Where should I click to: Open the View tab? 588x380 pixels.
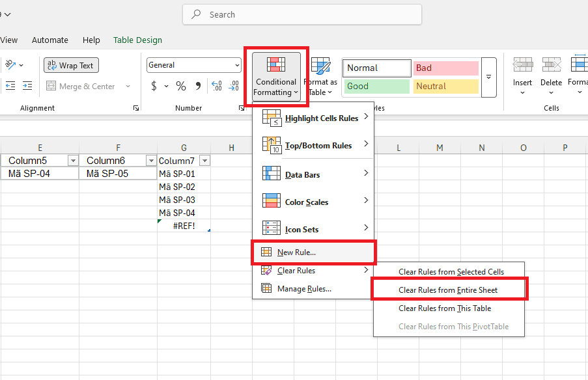point(9,40)
